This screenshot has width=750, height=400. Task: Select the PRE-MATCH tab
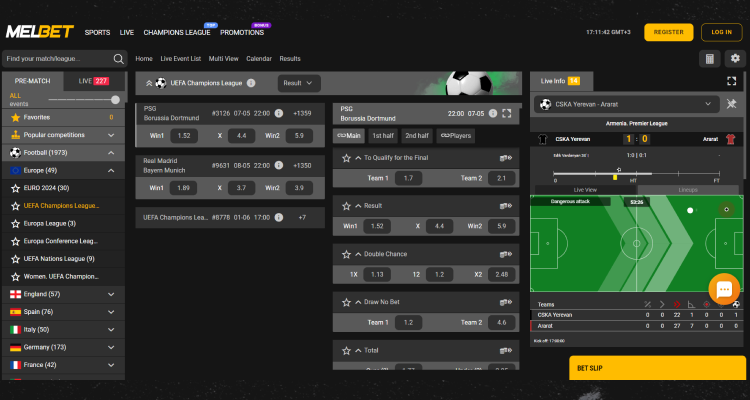tap(33, 81)
